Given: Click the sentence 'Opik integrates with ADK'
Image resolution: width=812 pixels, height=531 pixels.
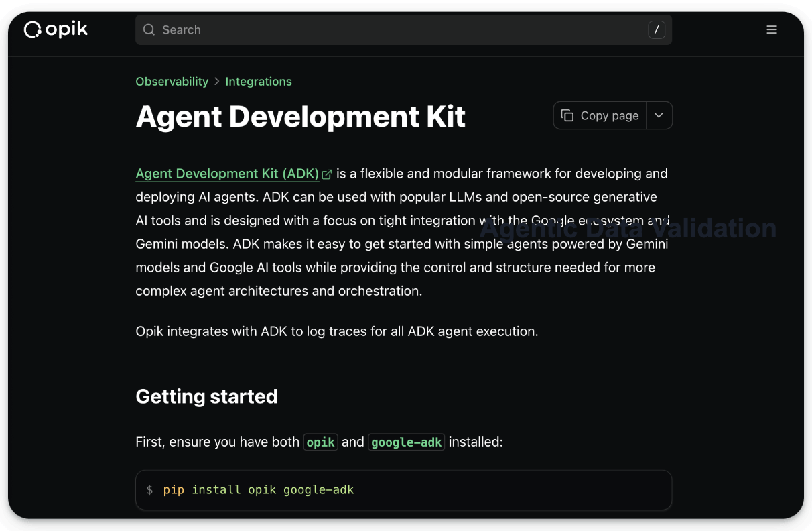Looking at the screenshot, I should tap(337, 331).
